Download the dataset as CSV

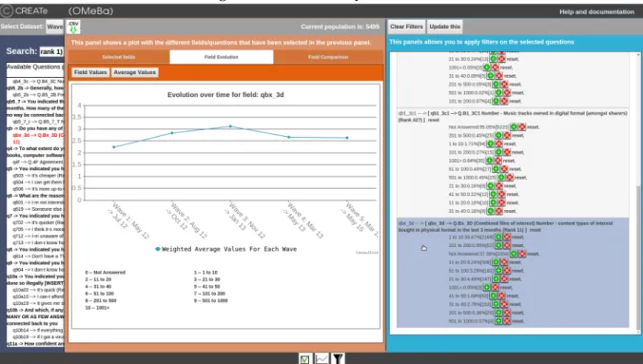73,27
